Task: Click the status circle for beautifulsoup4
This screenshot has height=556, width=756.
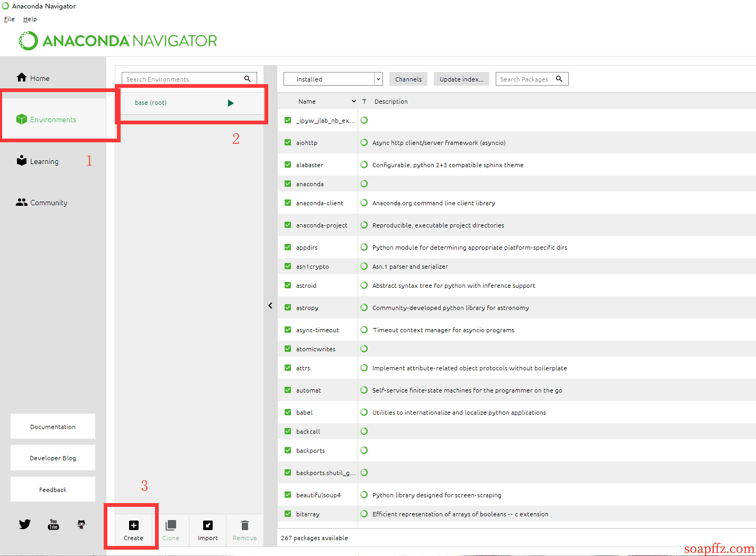Action: pos(364,495)
